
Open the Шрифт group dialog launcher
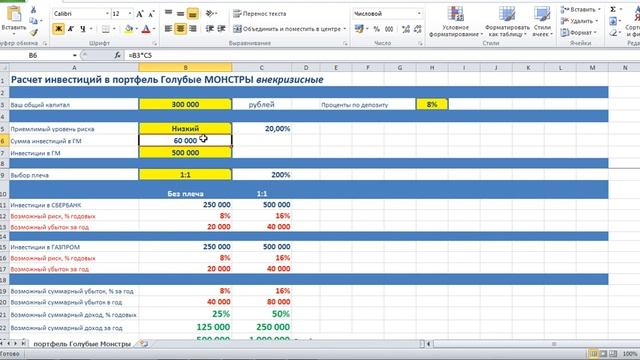point(155,43)
